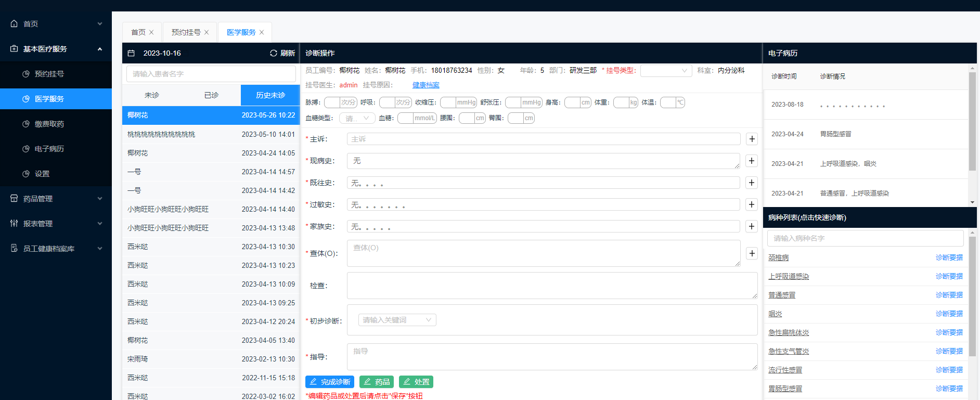Open the 挂号类型 dropdown
The width and height of the screenshot is (980, 400).
pos(666,70)
